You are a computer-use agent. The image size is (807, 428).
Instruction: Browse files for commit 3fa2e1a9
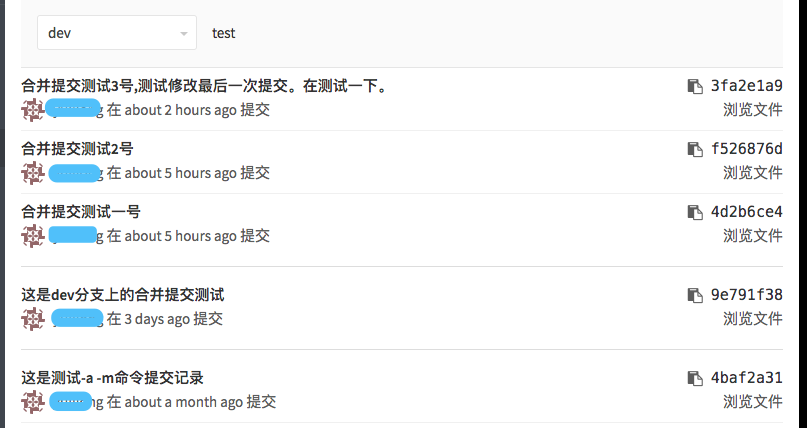point(752,110)
